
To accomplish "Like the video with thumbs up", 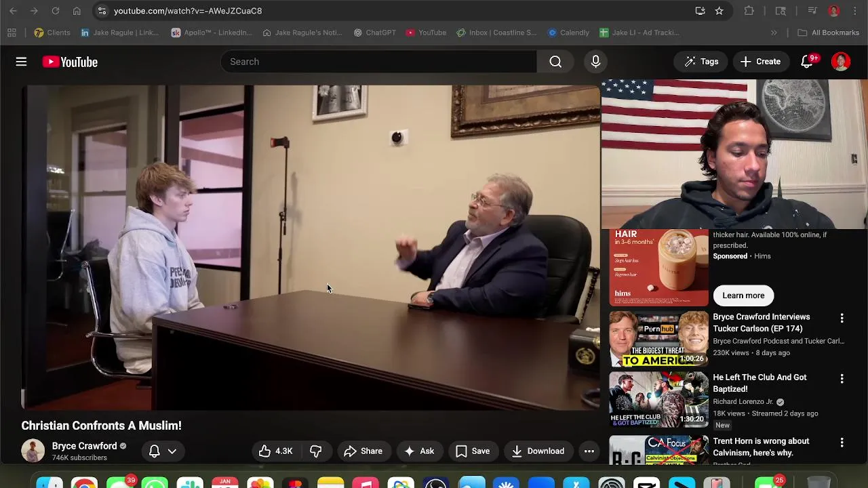I will [275, 451].
